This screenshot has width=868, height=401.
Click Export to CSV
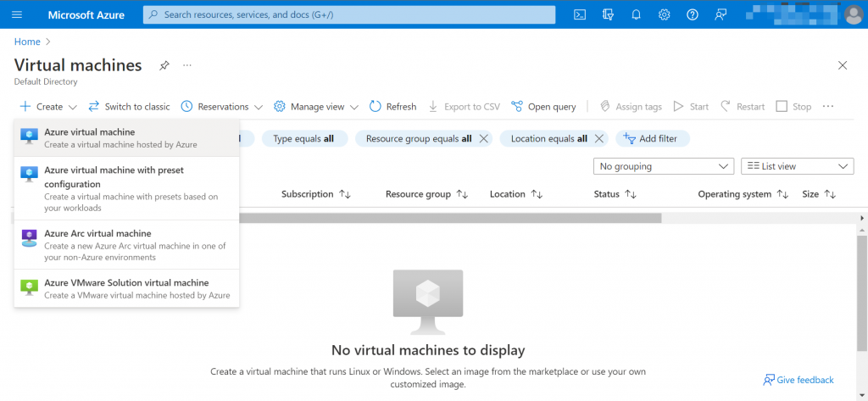(464, 106)
